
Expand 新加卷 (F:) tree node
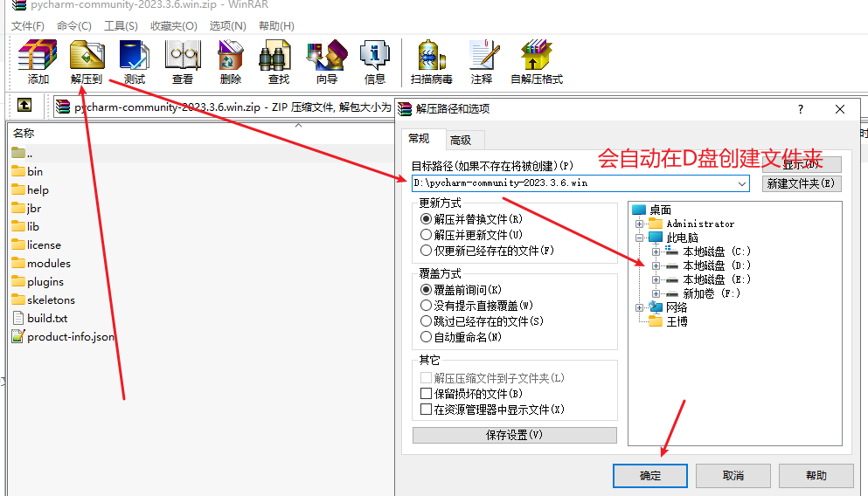(x=656, y=293)
